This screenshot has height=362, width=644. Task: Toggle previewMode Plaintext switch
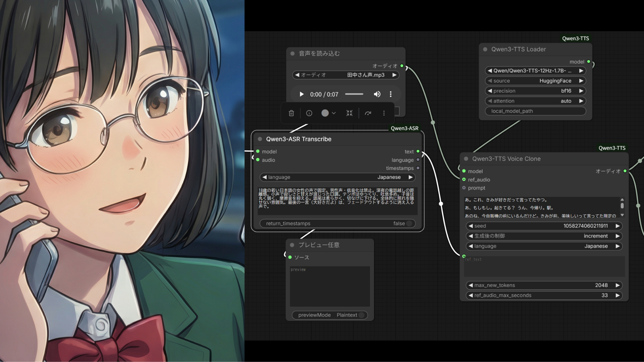coord(361,315)
